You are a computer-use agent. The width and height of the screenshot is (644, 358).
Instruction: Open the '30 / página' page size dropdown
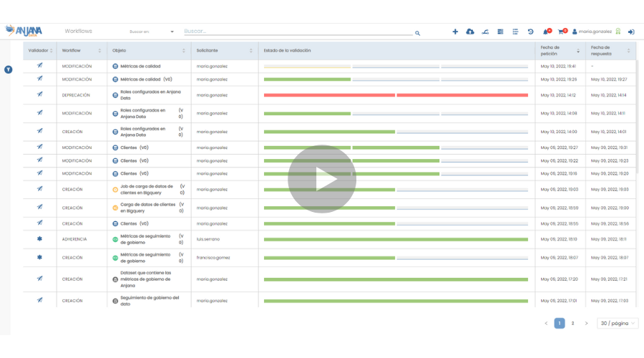(618, 324)
